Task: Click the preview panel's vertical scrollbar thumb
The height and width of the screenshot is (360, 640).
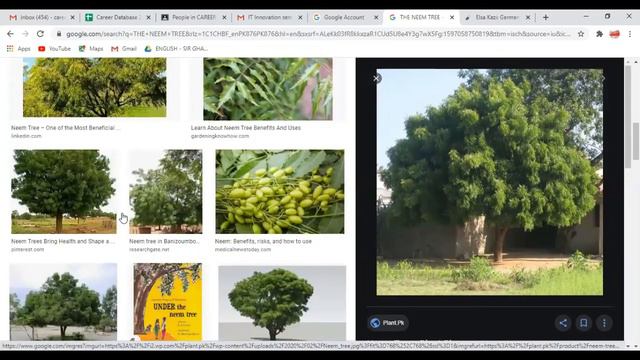Action: click(628, 116)
